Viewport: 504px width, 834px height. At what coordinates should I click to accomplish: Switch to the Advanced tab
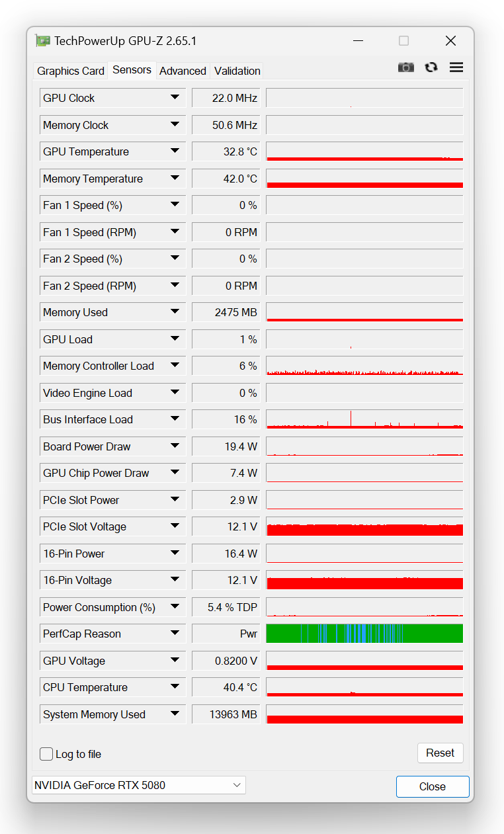pyautogui.click(x=183, y=71)
